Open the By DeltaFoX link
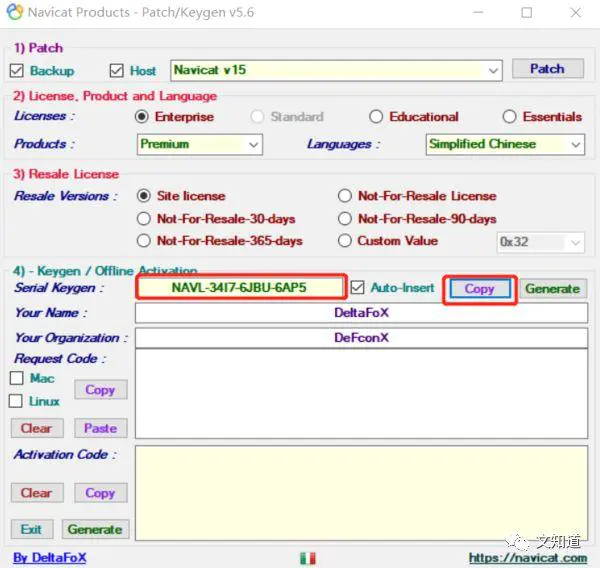 coord(50,558)
